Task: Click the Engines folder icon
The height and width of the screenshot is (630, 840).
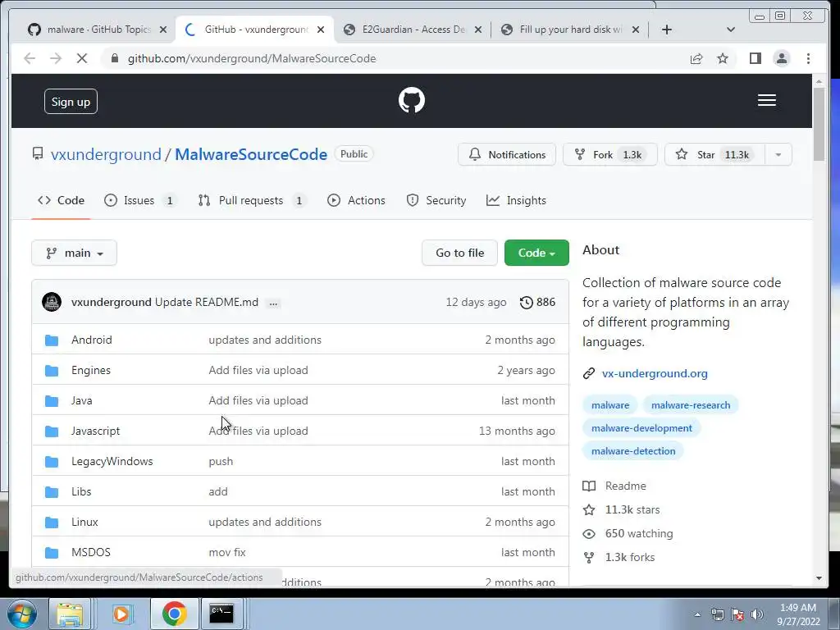Action: click(52, 371)
